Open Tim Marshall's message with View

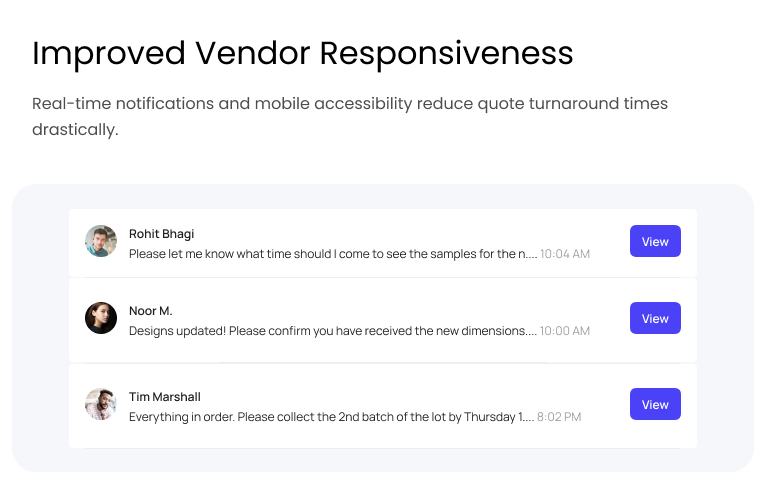pos(655,404)
